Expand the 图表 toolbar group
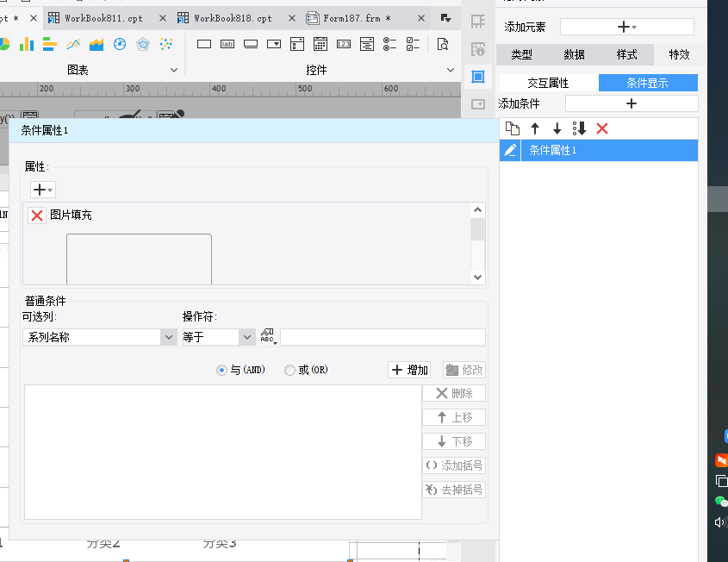Screen dimensions: 728x562 pos(174,70)
